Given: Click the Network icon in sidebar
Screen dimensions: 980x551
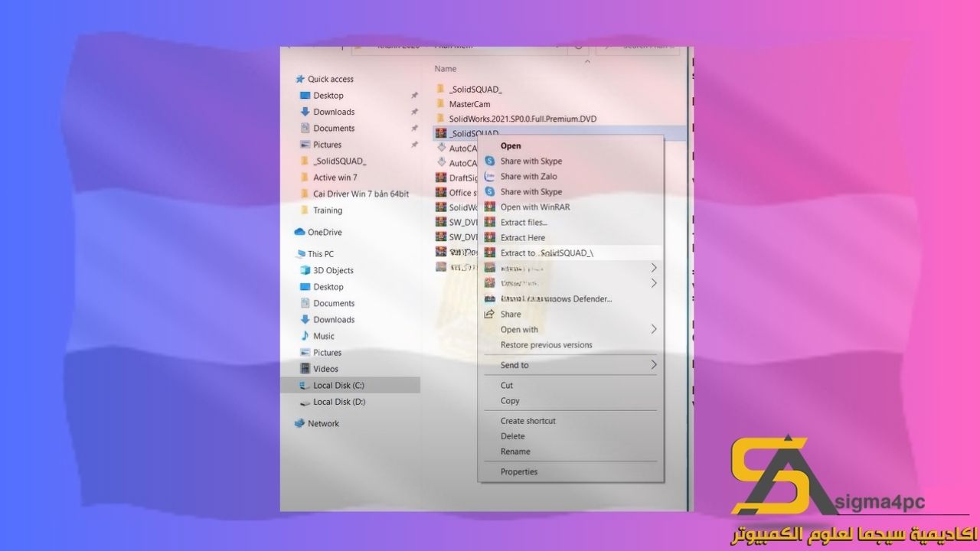Looking at the screenshot, I should pos(299,423).
